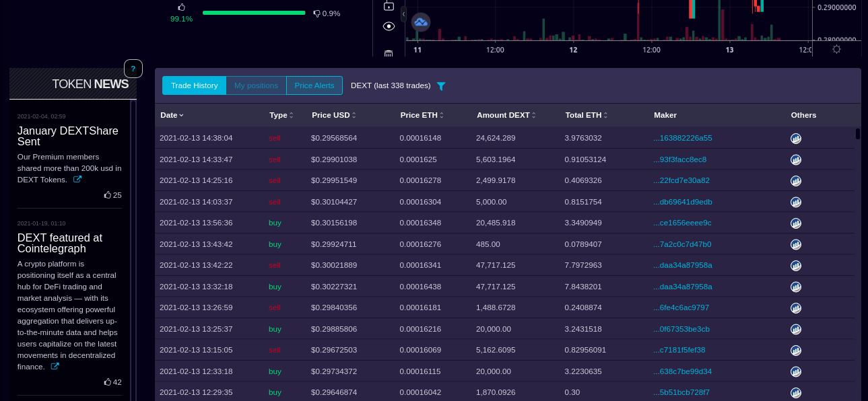
Task: Open the Price Alerts tab
Action: point(314,85)
